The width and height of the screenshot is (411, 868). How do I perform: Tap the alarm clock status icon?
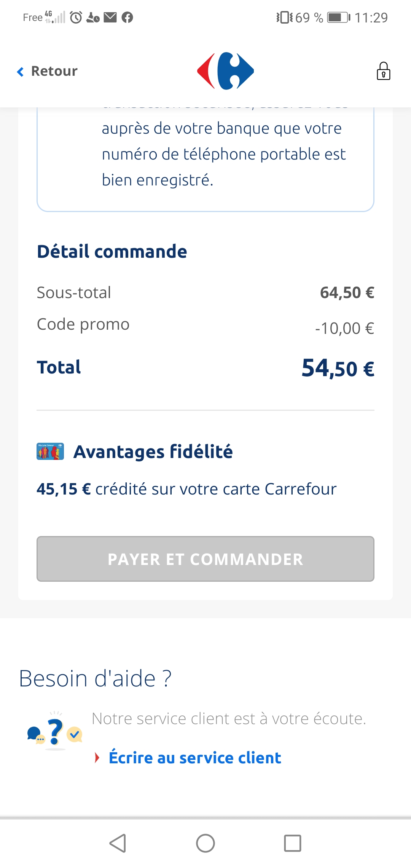[x=76, y=18]
